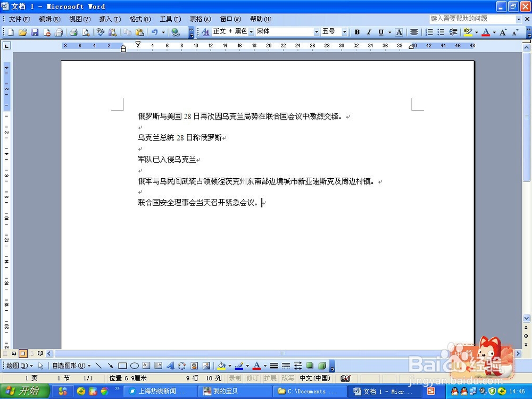Click the Print icon in the toolbar
The height and width of the screenshot is (399, 532).
point(73,32)
